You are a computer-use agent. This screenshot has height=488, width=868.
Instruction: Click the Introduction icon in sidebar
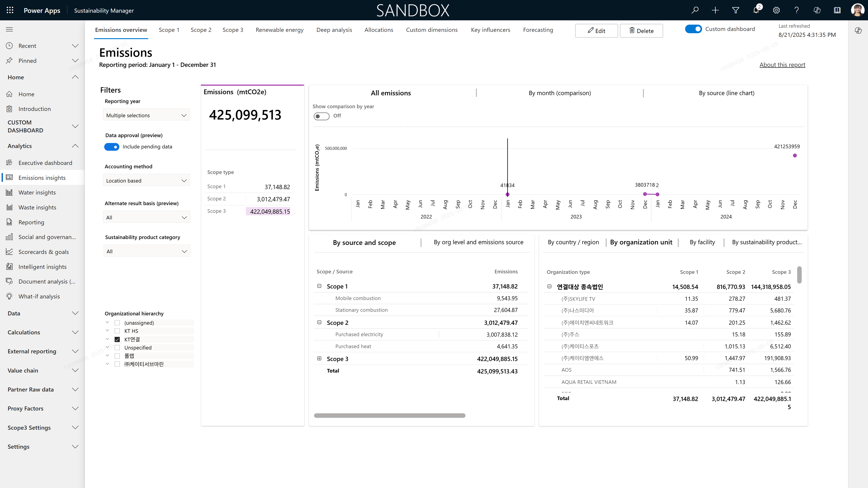point(9,109)
